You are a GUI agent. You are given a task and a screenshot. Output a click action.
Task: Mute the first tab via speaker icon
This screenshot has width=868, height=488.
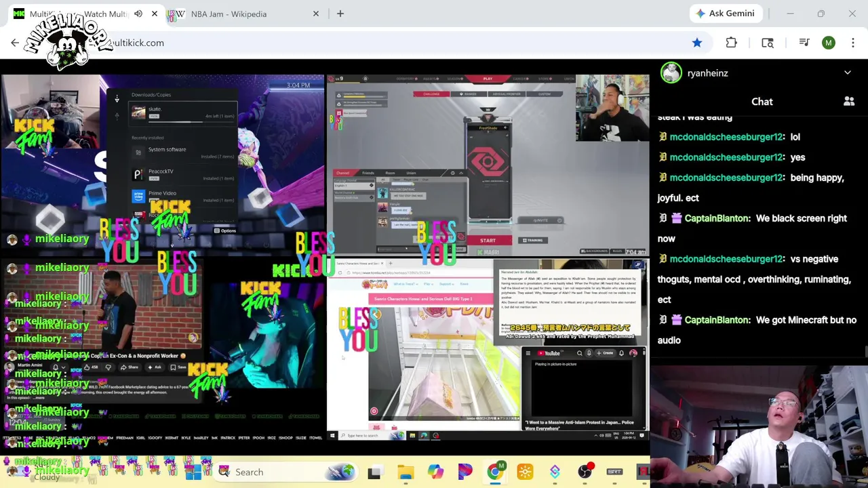pos(138,14)
